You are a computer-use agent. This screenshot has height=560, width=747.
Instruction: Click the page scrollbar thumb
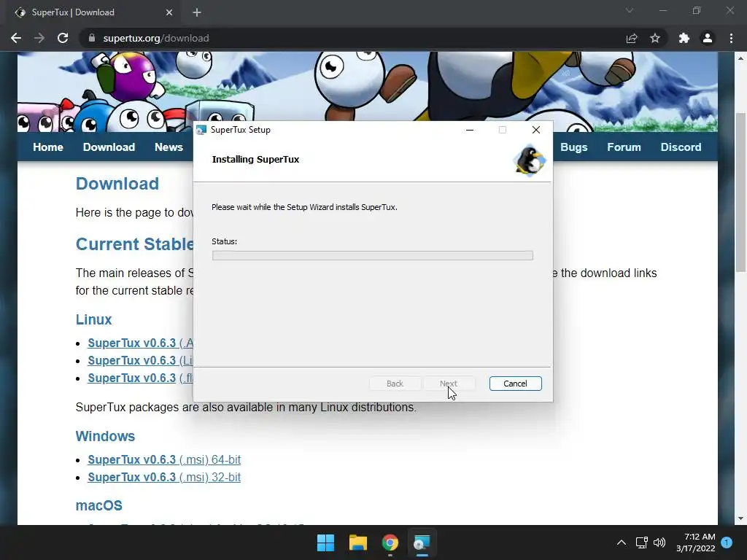coord(740,192)
